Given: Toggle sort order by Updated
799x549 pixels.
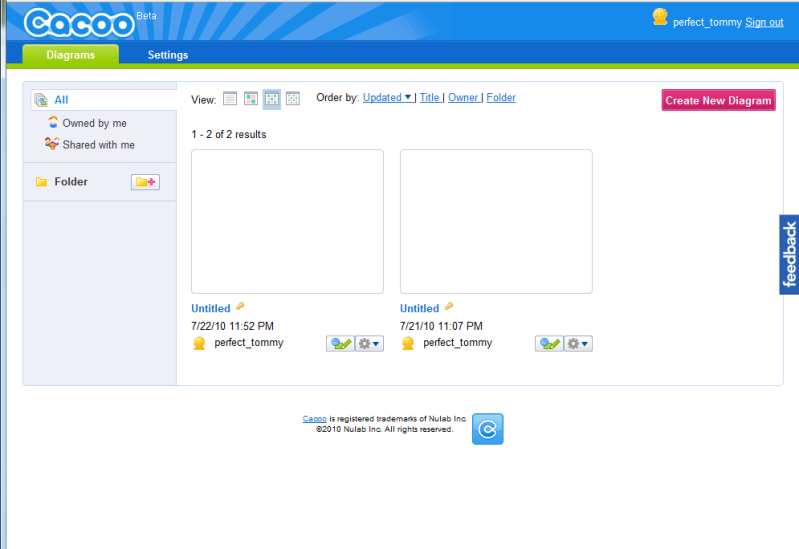Looking at the screenshot, I should coord(387,98).
